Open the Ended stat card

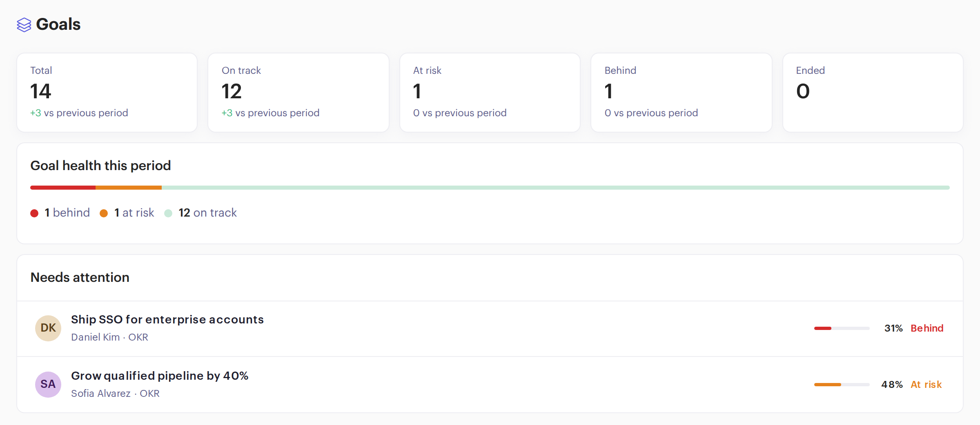pos(873,93)
